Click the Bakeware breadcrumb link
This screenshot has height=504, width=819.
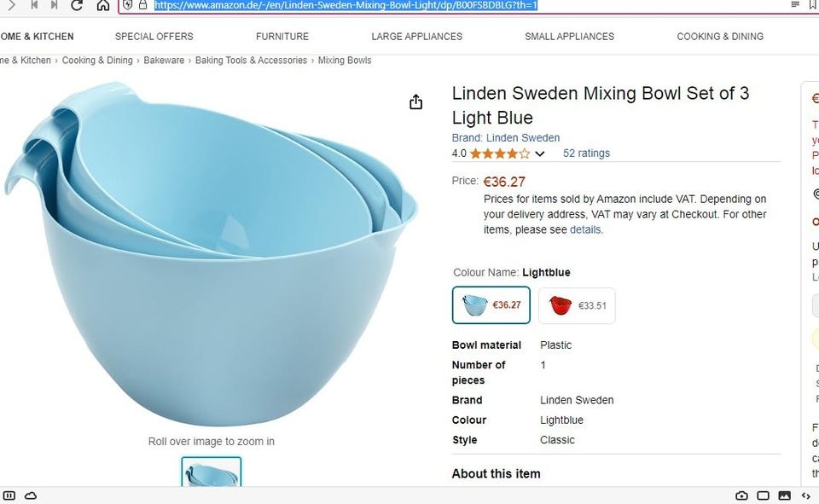coord(164,61)
